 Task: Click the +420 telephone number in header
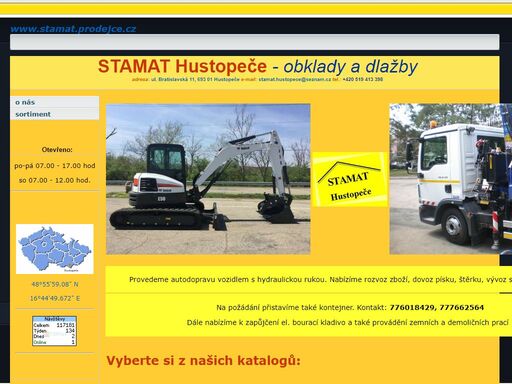click(x=363, y=79)
